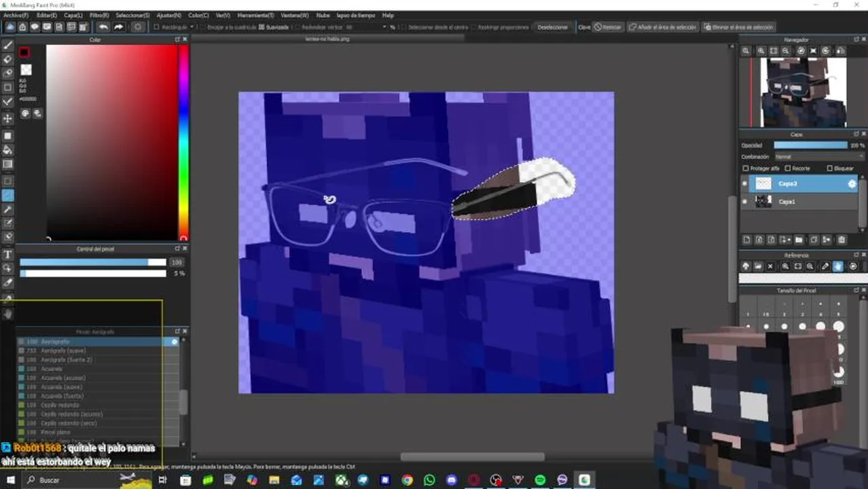Screen dimensions: 868x489
Task: Open the Combinación blend mode dropdown
Action: (x=819, y=157)
